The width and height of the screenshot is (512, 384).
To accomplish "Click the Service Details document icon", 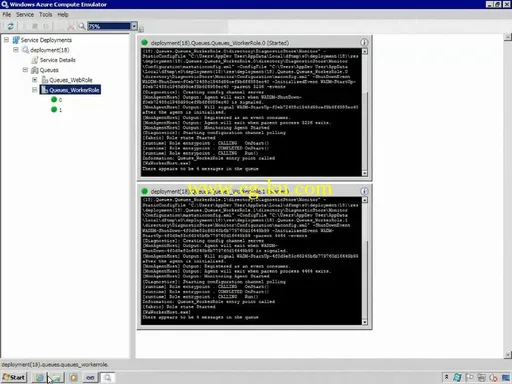I will click(x=35, y=60).
